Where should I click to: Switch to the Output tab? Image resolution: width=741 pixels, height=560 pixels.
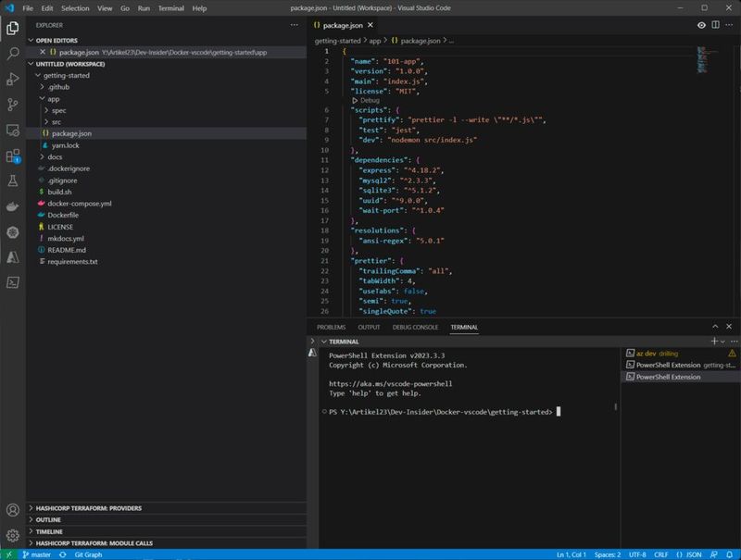click(x=369, y=327)
